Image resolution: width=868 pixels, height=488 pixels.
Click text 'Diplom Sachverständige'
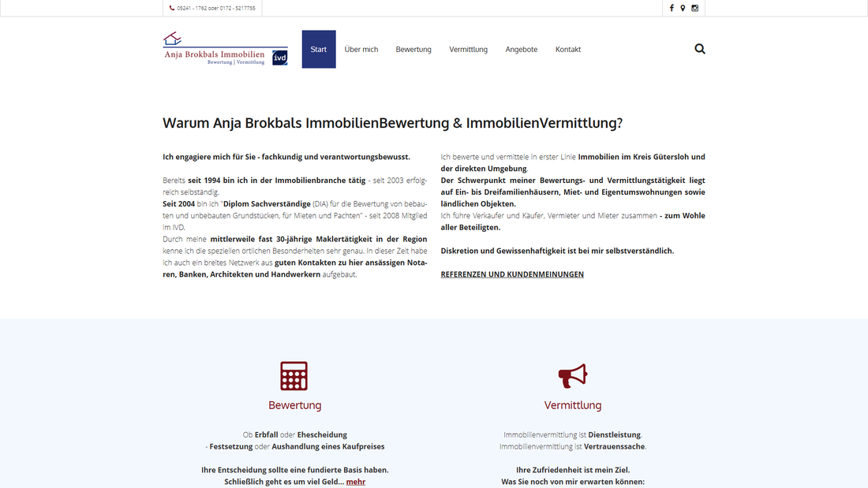[267, 204]
